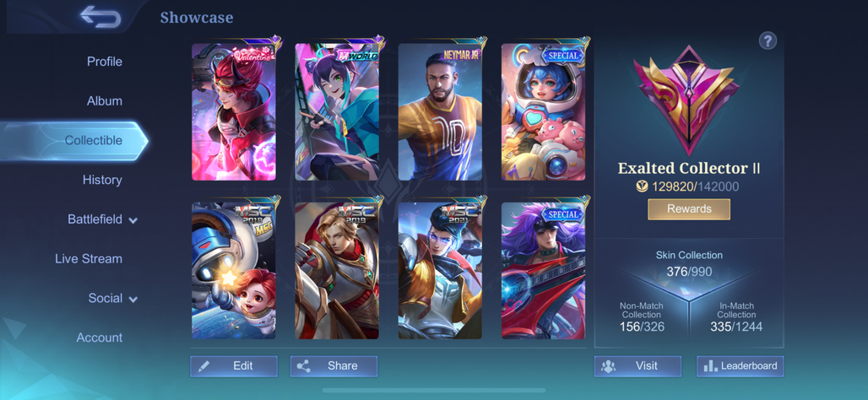Switch to the Album tab
This screenshot has height=400, width=868.
[x=105, y=101]
